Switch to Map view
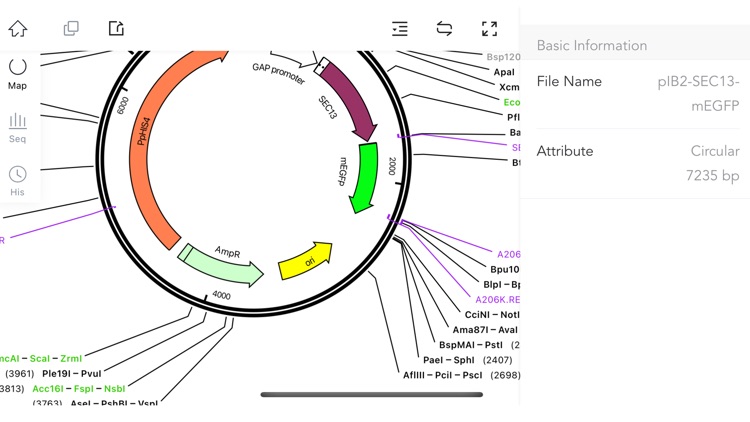The image size is (750, 422). pyautogui.click(x=17, y=74)
